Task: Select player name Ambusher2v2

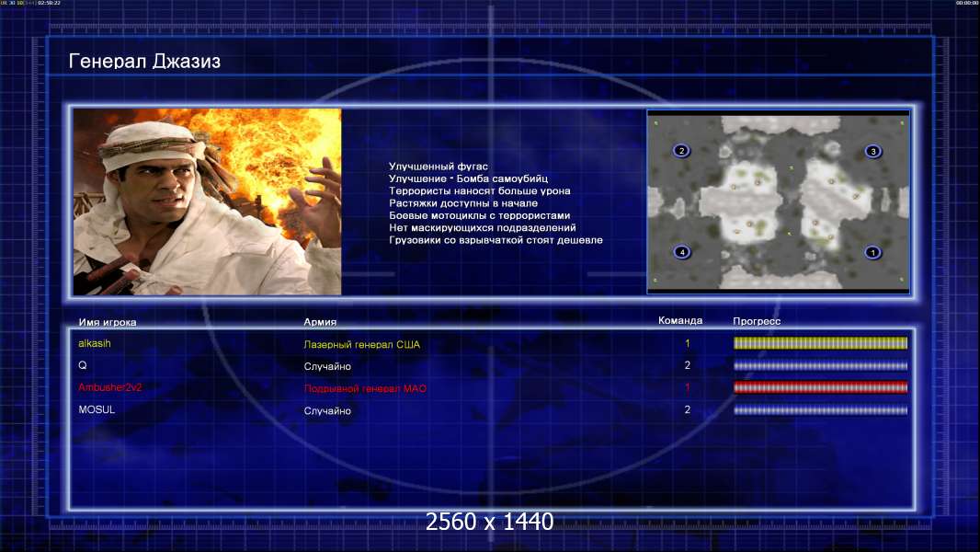Action: tap(110, 387)
